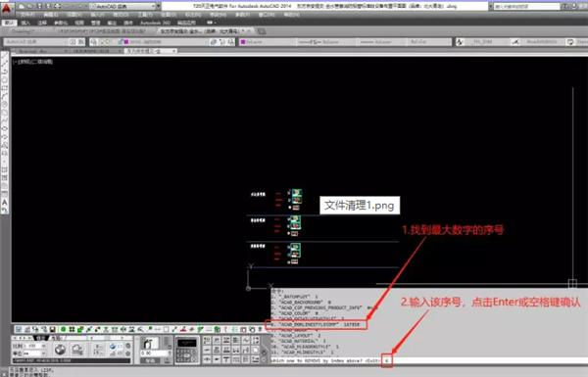Click the text style icon before TH_DIM
The width and height of the screenshot is (588, 377).
point(460,42)
